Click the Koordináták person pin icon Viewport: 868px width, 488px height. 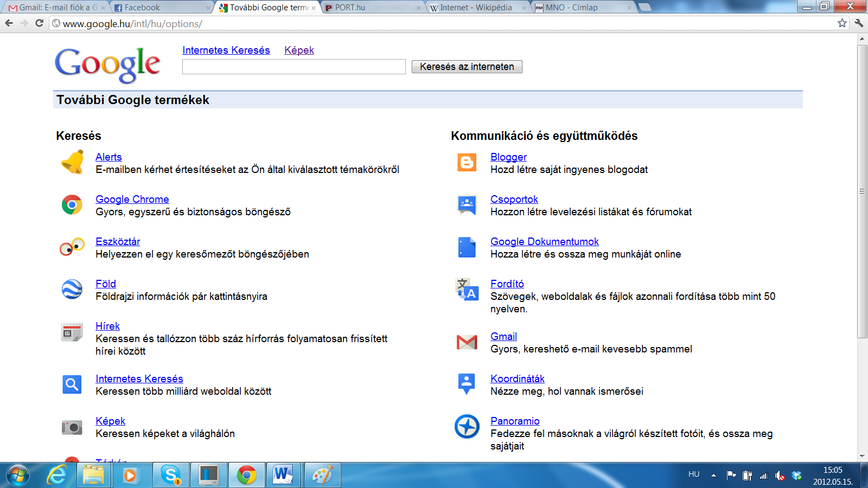coord(467,384)
